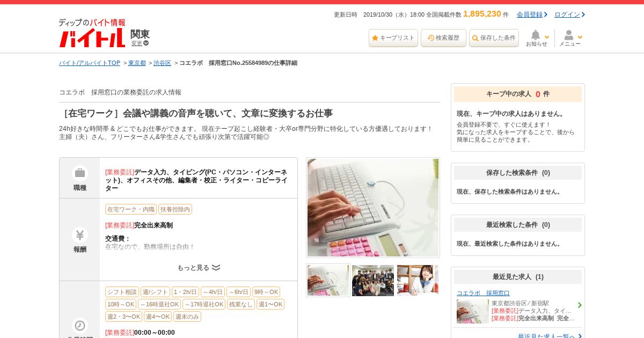Click the バイトル site logo
The height and width of the screenshot is (338, 644).
click(x=92, y=33)
